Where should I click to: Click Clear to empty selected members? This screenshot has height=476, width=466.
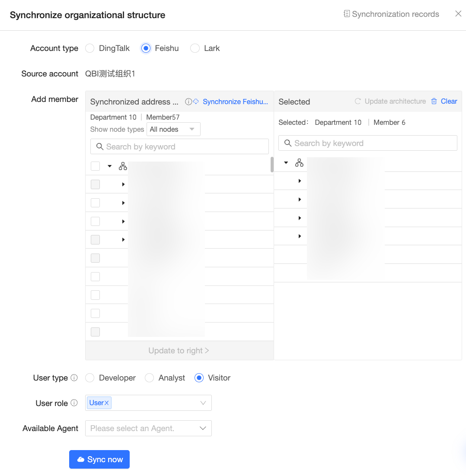449,101
